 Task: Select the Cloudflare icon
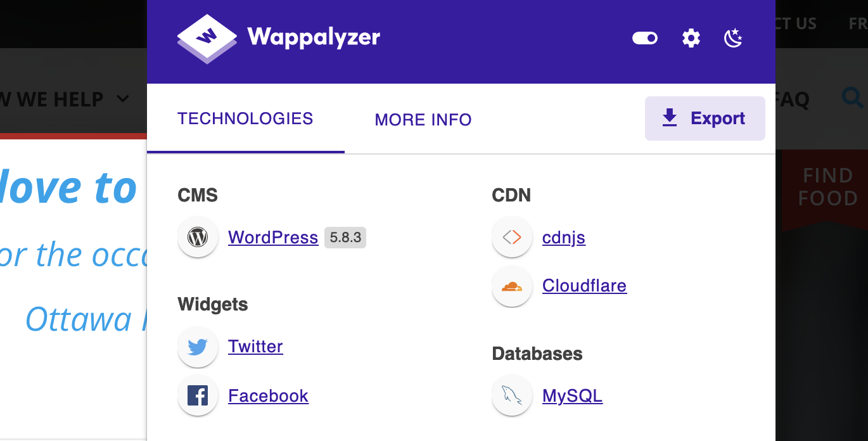(x=512, y=286)
